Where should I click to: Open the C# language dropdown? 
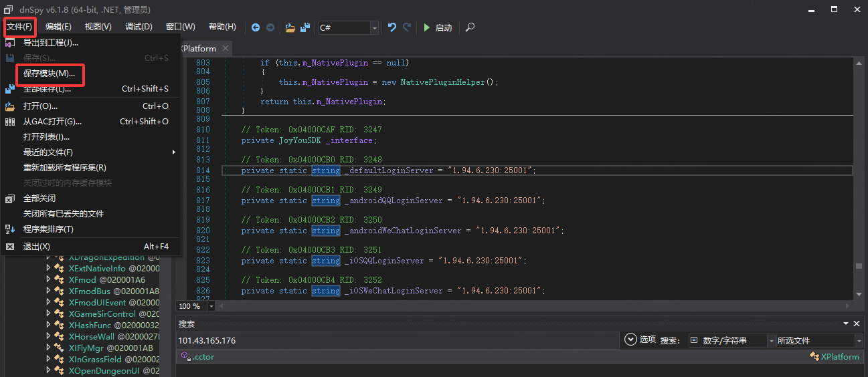pyautogui.click(x=374, y=27)
